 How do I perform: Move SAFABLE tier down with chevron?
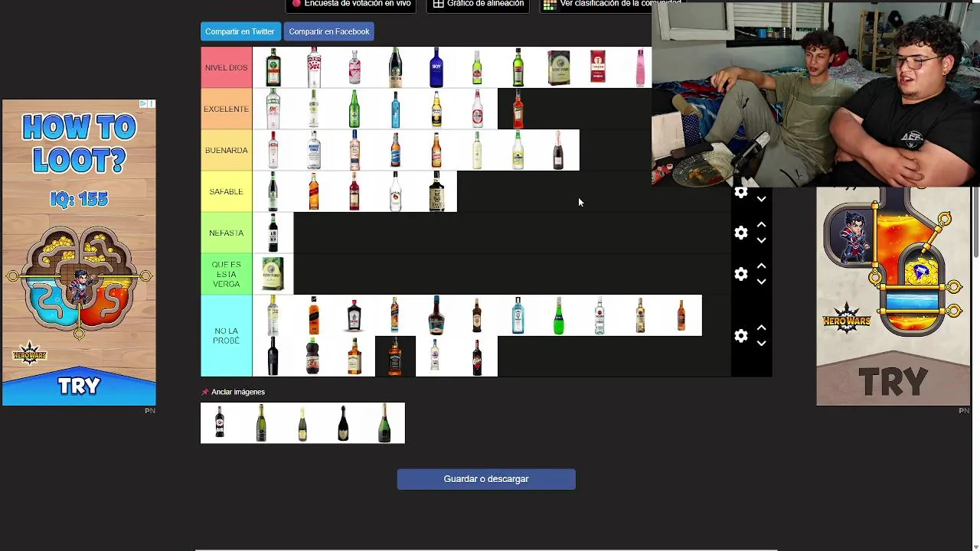[x=761, y=199]
